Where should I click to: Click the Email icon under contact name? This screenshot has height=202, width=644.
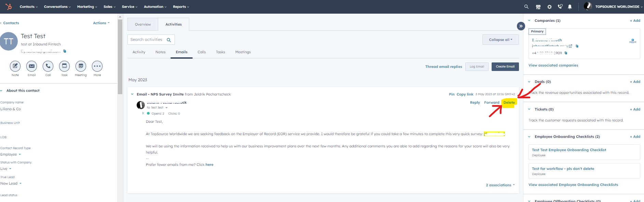pyautogui.click(x=31, y=66)
